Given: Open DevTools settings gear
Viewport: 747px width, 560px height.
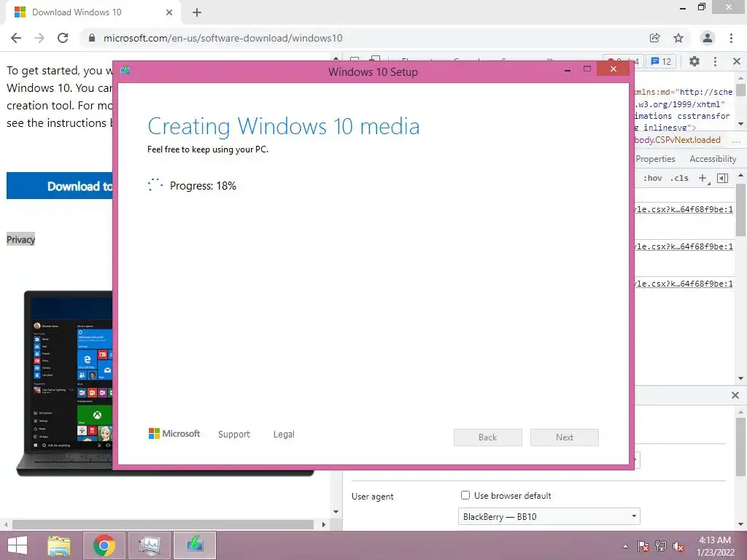Looking at the screenshot, I should tap(694, 61).
